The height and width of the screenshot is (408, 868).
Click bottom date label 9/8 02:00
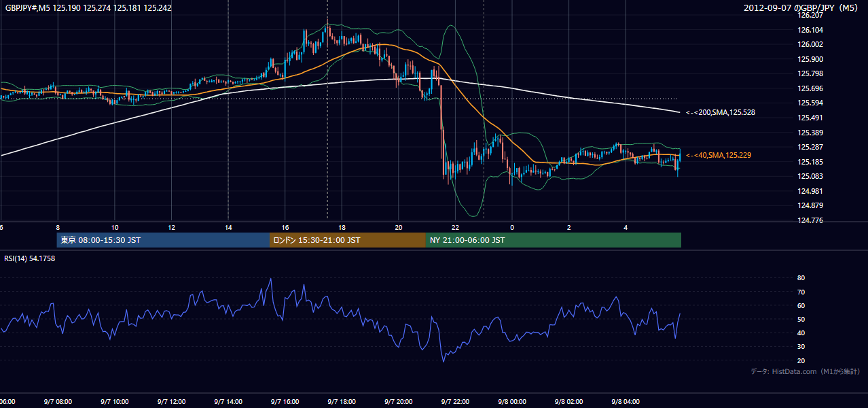(568, 402)
